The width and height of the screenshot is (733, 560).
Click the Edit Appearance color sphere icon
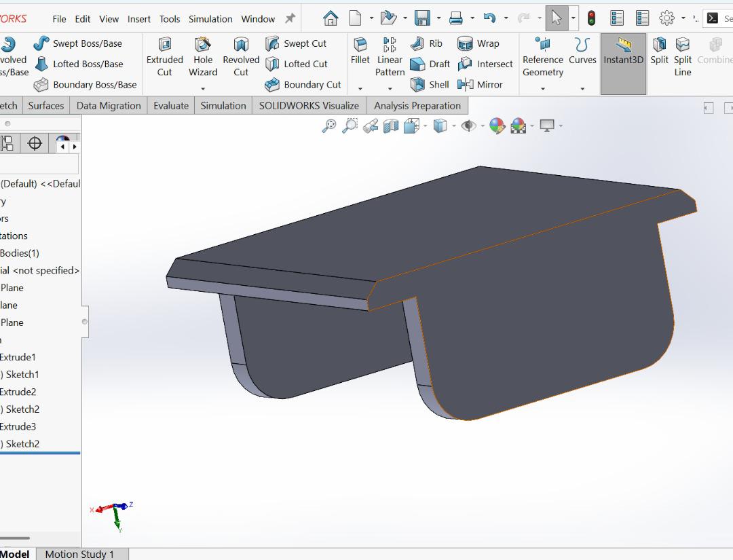pyautogui.click(x=497, y=126)
